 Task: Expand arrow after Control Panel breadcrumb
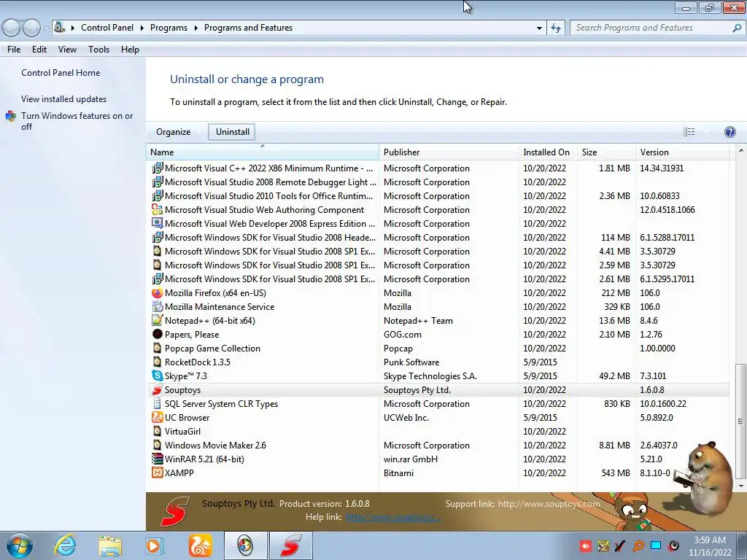pyautogui.click(x=142, y=28)
